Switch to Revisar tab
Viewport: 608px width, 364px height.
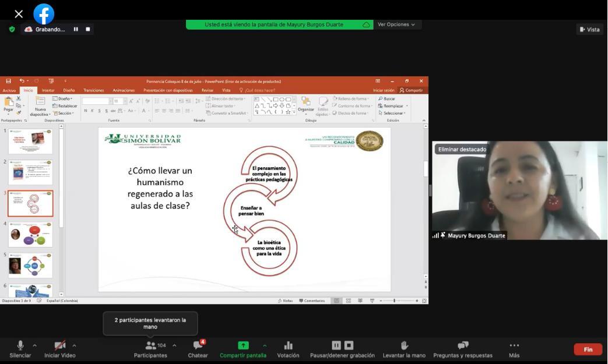pos(208,90)
